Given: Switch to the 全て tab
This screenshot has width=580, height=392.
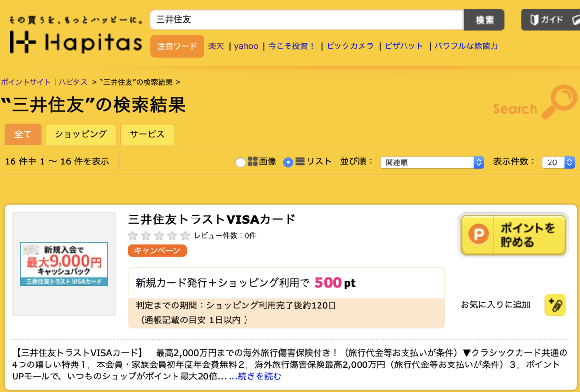Looking at the screenshot, I should tap(23, 134).
